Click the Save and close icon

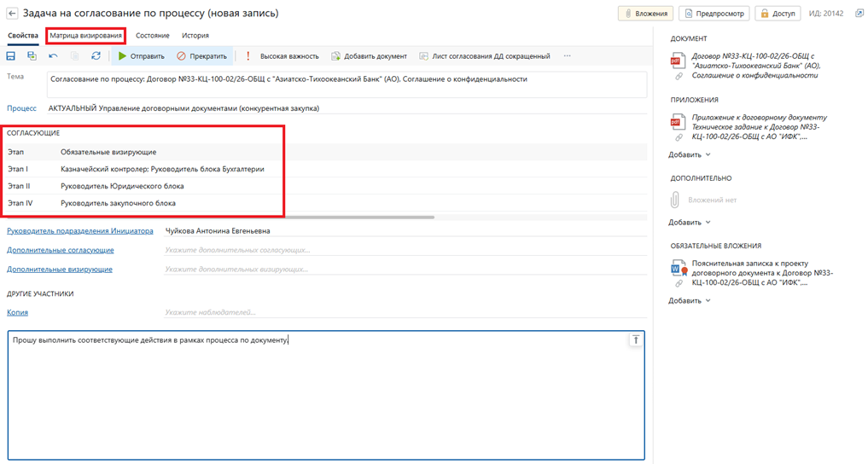(32, 56)
